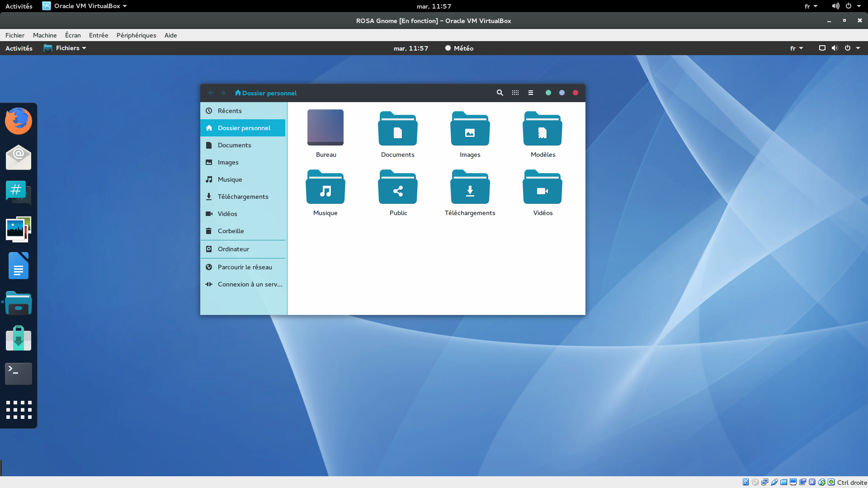Open the Périphériques VirtualBox menu
868x488 pixels.
pyautogui.click(x=136, y=35)
